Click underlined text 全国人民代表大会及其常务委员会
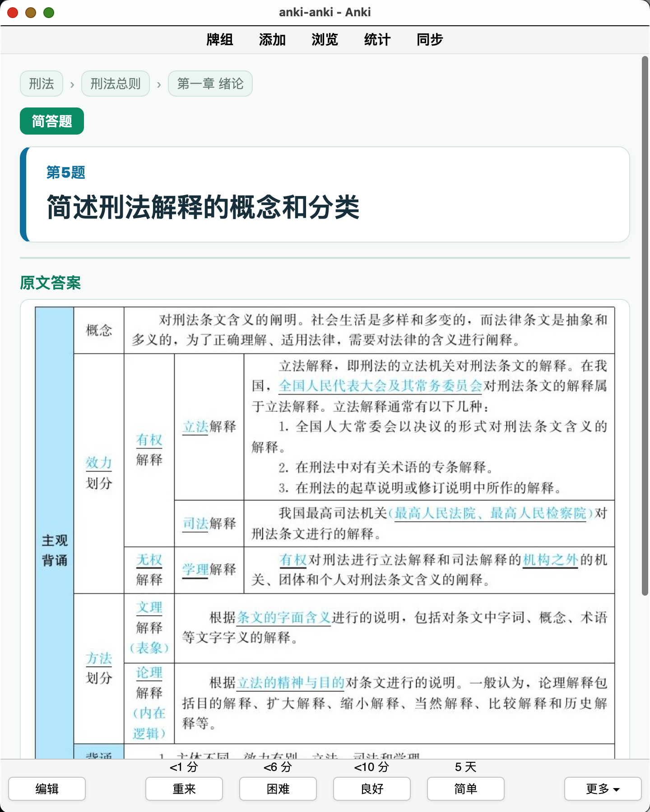 click(x=381, y=386)
